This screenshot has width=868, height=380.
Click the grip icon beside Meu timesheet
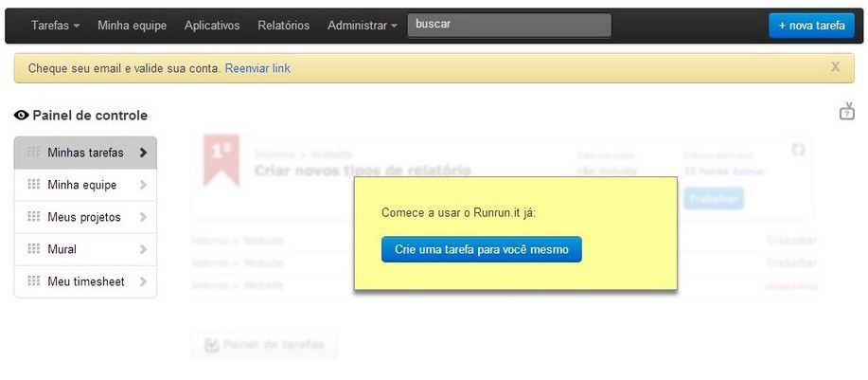tap(34, 280)
